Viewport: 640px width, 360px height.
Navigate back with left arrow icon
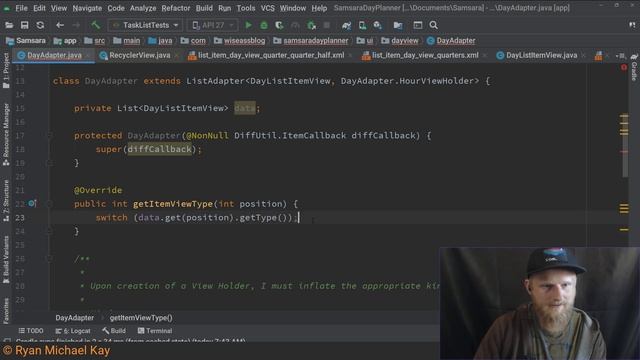[x=60, y=25]
